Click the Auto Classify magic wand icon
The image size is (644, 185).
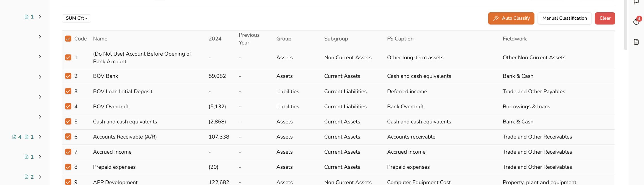tap(496, 18)
